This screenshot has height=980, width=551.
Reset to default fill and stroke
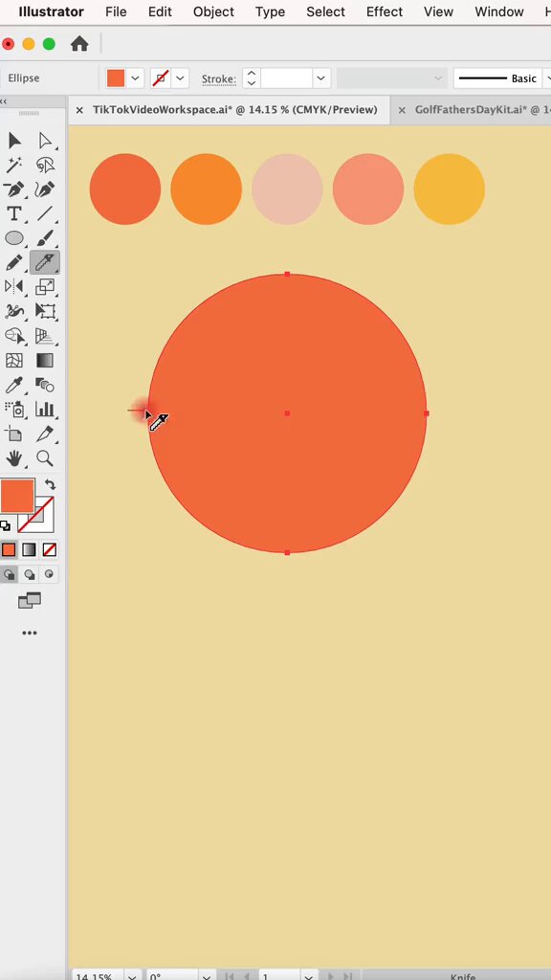click(5, 525)
